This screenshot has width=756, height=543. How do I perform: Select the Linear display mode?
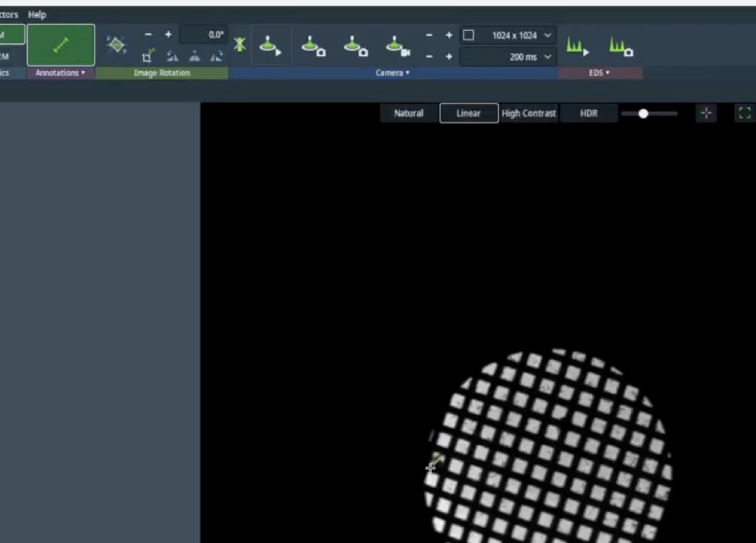click(x=469, y=113)
